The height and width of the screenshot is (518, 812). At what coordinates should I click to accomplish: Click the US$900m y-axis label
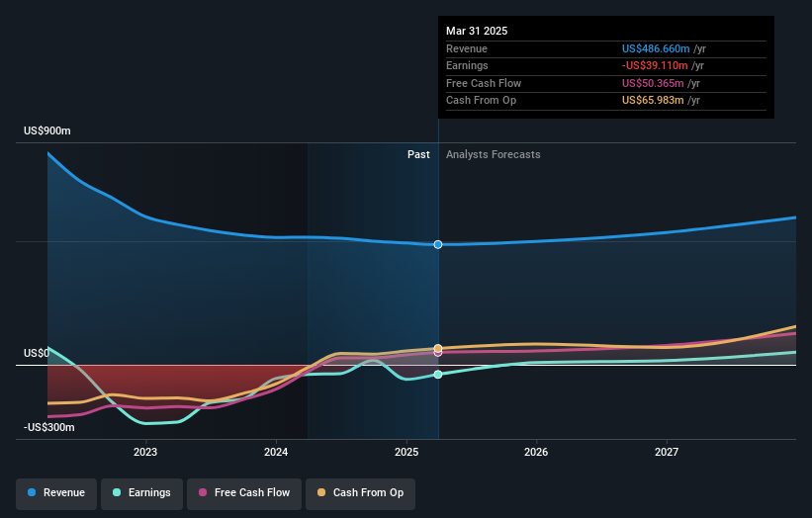(x=47, y=130)
